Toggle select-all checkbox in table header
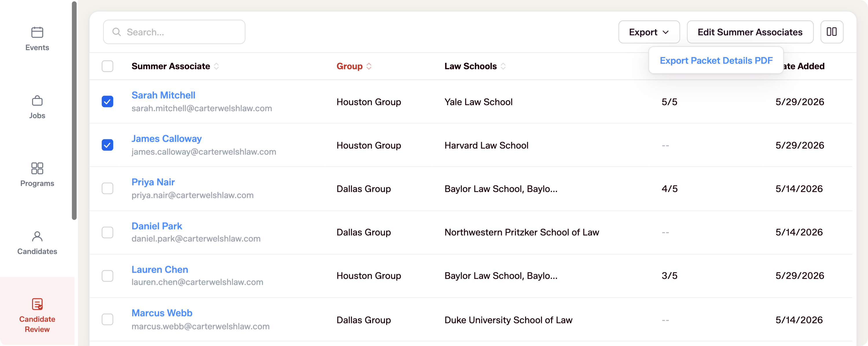This screenshot has width=868, height=346. (108, 66)
